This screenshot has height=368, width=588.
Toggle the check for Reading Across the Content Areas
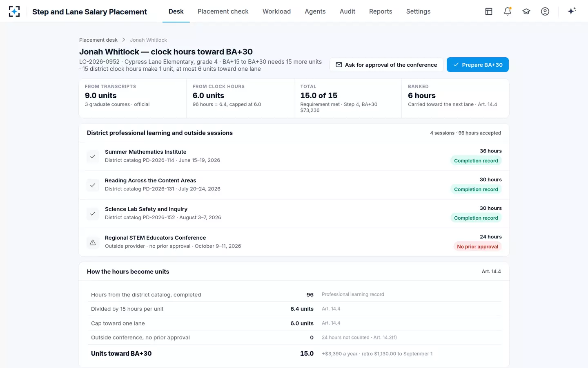pos(93,185)
